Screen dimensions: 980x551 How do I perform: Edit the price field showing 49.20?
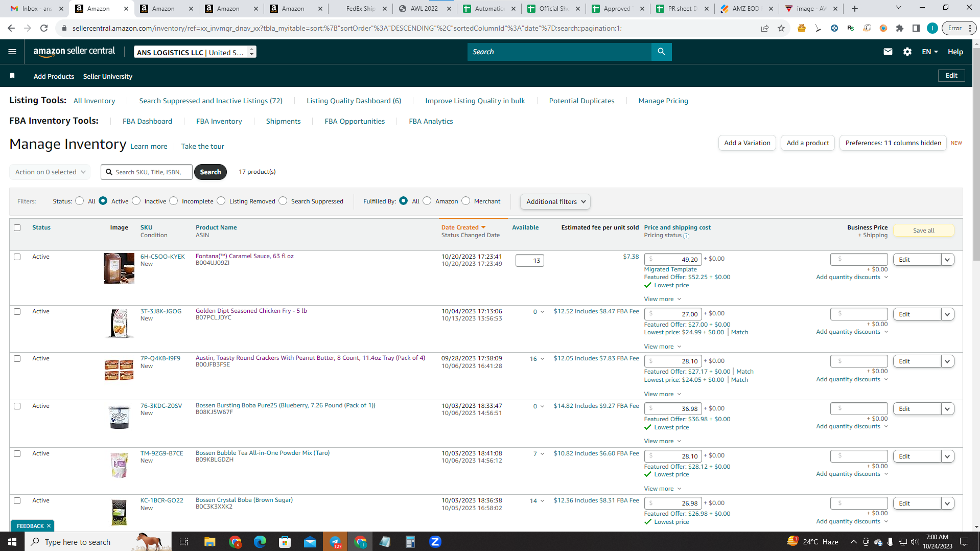[x=672, y=259]
